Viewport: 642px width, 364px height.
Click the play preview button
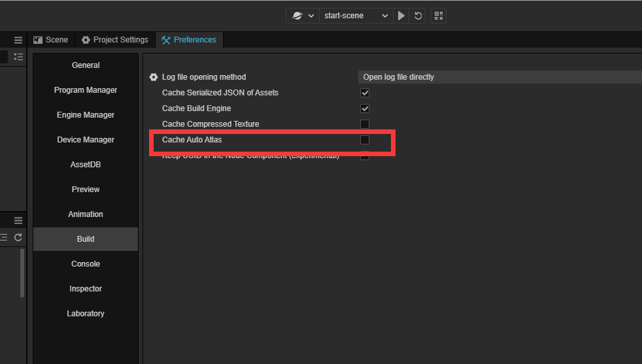click(401, 16)
